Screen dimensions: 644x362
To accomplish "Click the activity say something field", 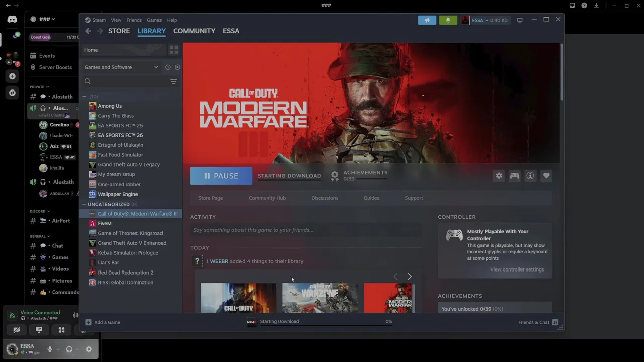I will [306, 230].
